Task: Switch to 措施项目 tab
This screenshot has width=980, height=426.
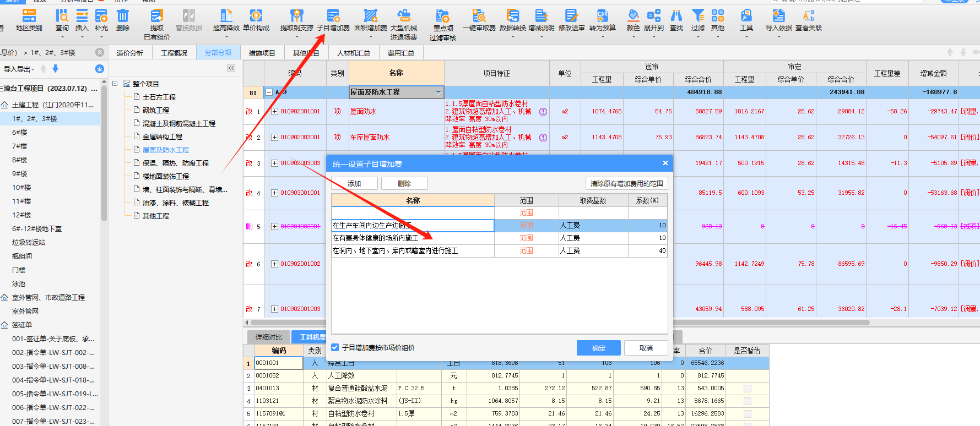Action: pyautogui.click(x=262, y=53)
